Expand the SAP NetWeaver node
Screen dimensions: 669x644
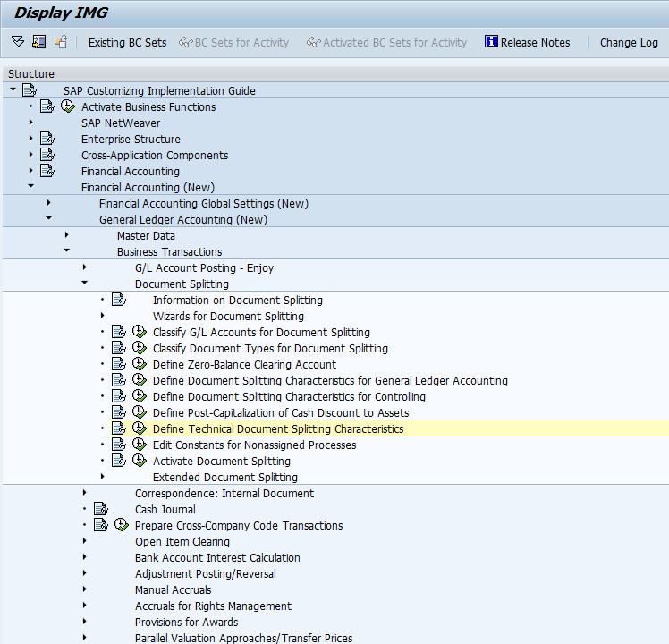coord(30,123)
